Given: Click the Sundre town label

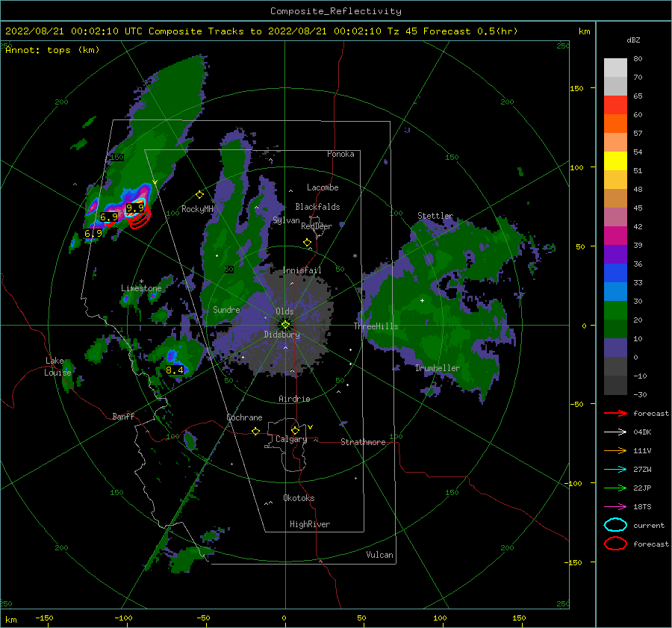Looking at the screenshot, I should [226, 309].
